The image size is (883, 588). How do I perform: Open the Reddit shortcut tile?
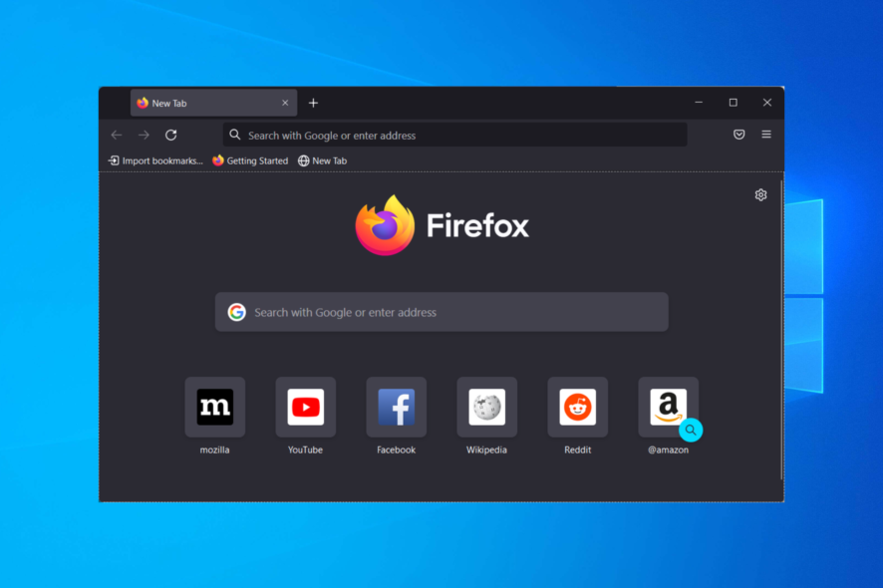(x=577, y=407)
